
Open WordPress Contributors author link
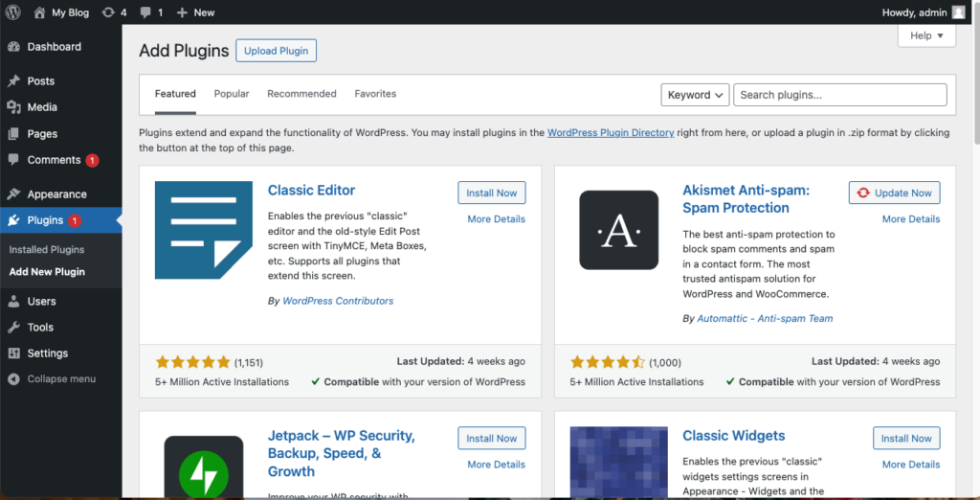(338, 301)
